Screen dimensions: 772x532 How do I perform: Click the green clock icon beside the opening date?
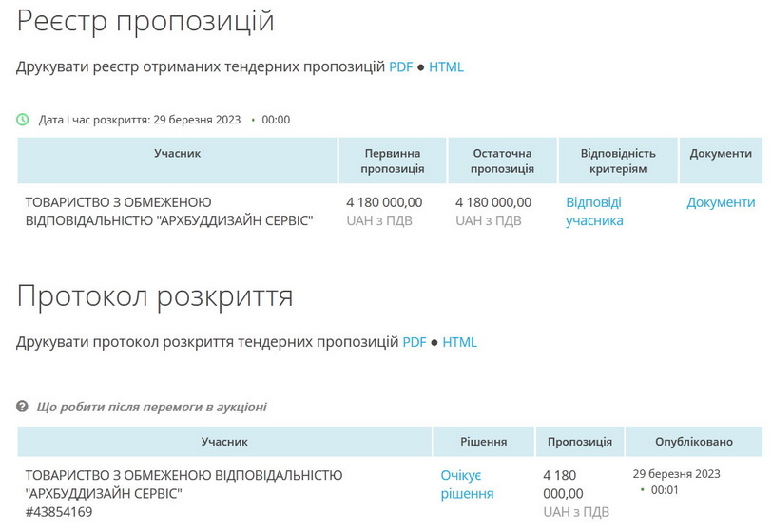23,120
